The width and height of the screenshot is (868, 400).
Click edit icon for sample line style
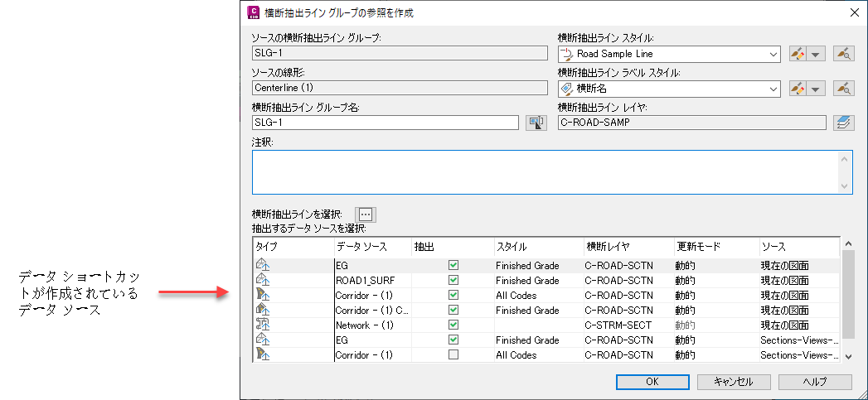click(798, 55)
